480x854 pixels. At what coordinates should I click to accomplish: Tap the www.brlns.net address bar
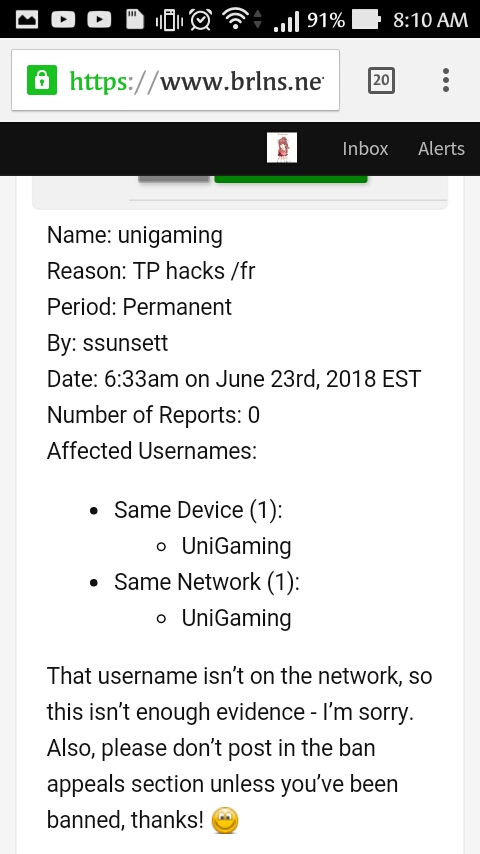pos(175,80)
